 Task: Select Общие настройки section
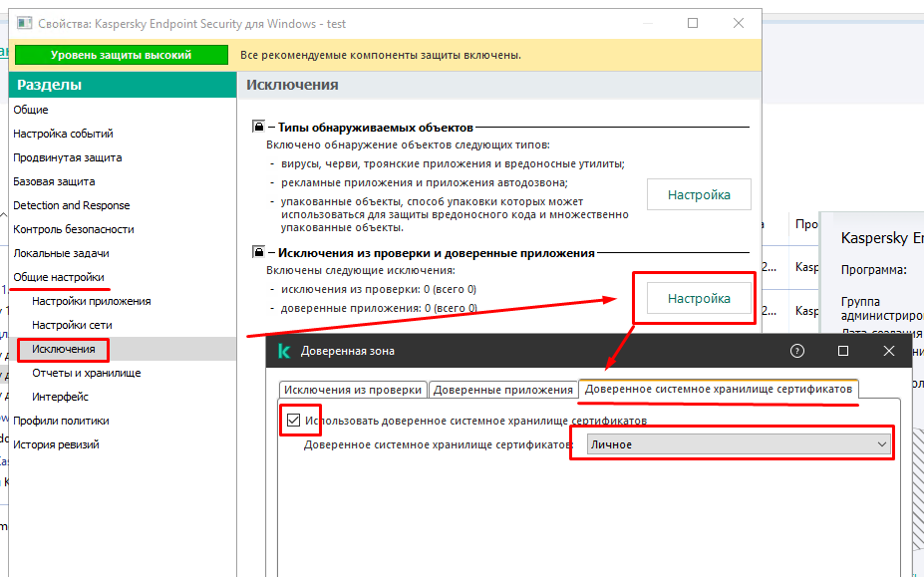(x=59, y=277)
